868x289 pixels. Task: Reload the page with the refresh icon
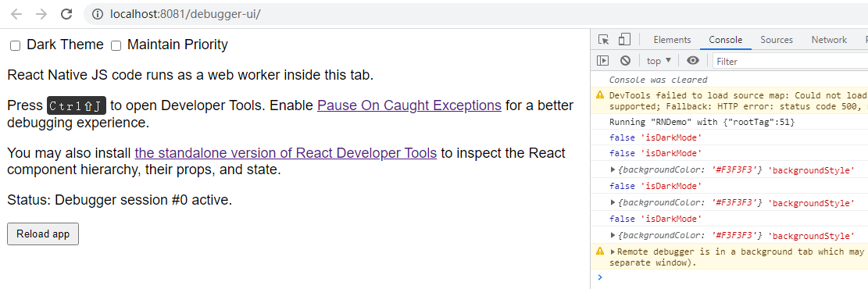[66, 14]
